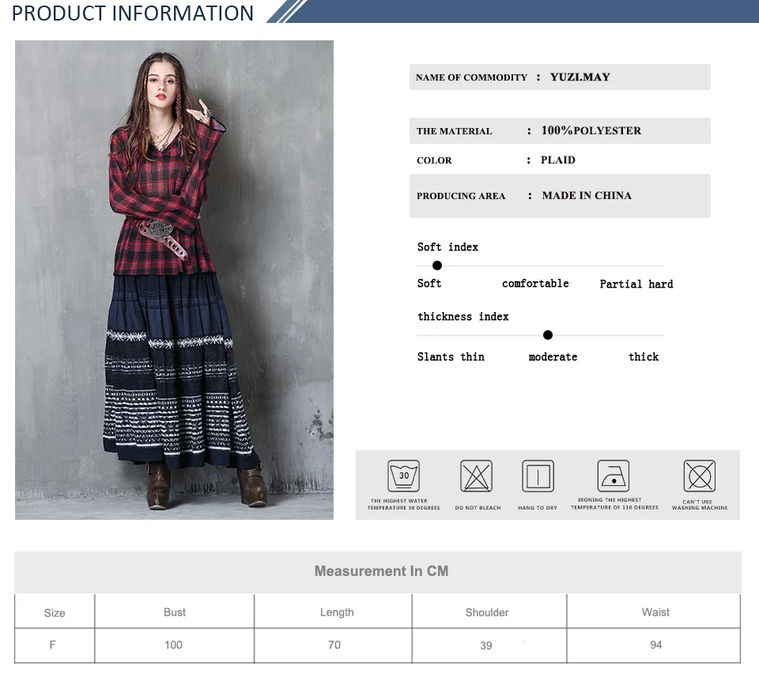The height and width of the screenshot is (700, 759).
Task: Open the model product photo
Action: click(174, 280)
